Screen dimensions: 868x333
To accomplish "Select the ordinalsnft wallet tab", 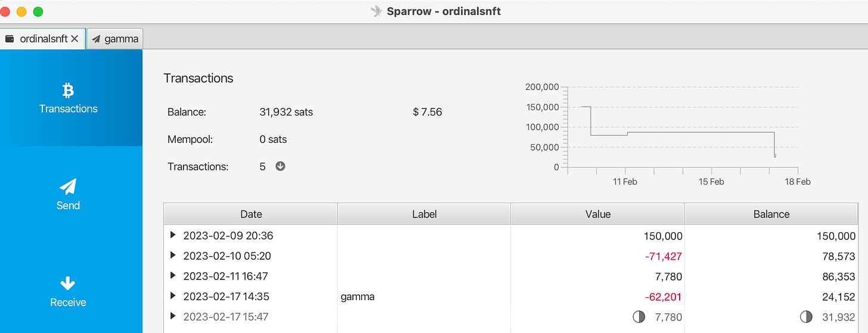I will pyautogui.click(x=43, y=39).
